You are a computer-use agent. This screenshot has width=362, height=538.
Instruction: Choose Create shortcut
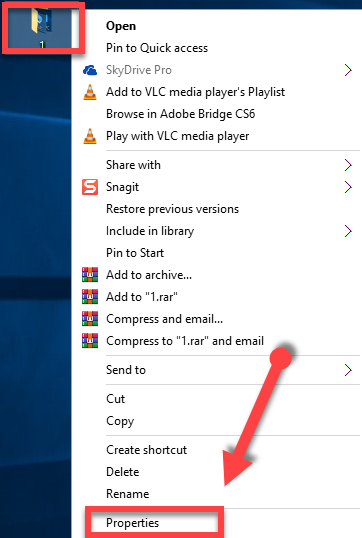(x=147, y=450)
